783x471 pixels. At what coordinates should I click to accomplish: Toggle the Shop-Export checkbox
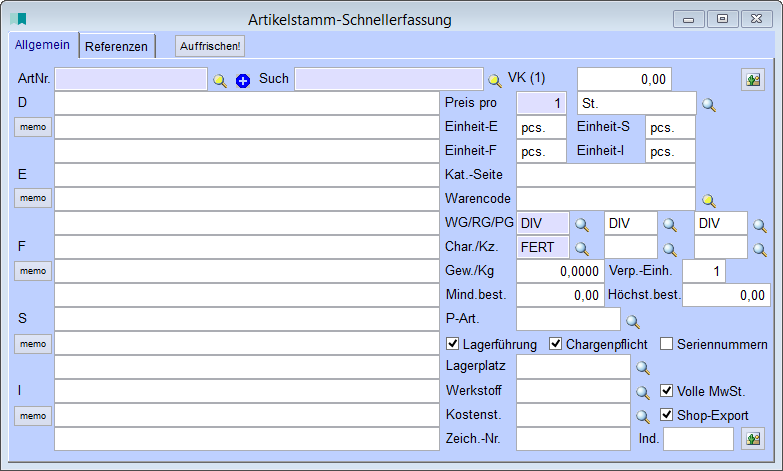[x=666, y=414]
